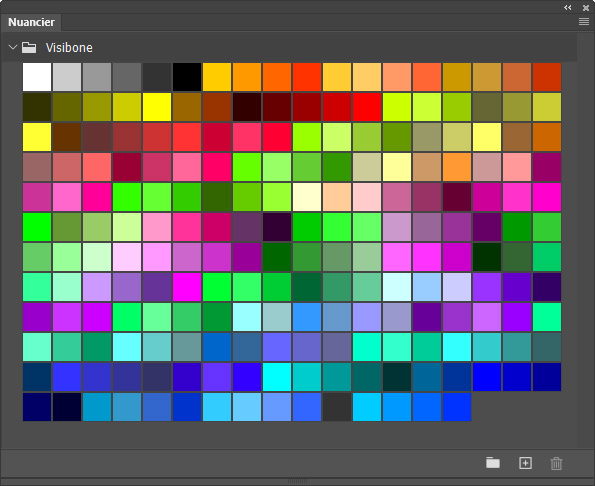Pick the pure green swatch starting sixth row
This screenshot has width=595, height=486.
pyautogui.click(x=37, y=227)
